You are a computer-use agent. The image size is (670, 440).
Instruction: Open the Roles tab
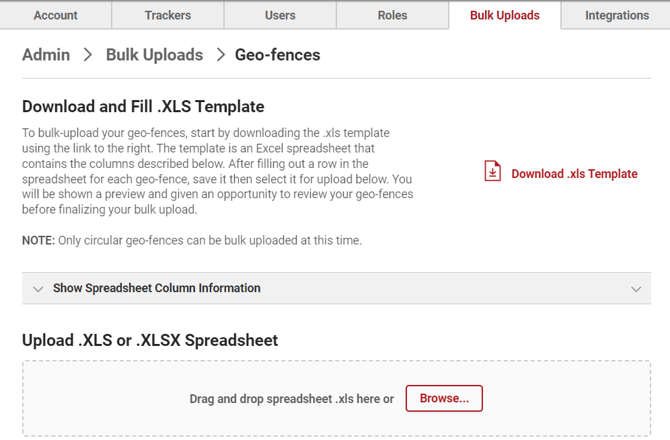point(392,15)
